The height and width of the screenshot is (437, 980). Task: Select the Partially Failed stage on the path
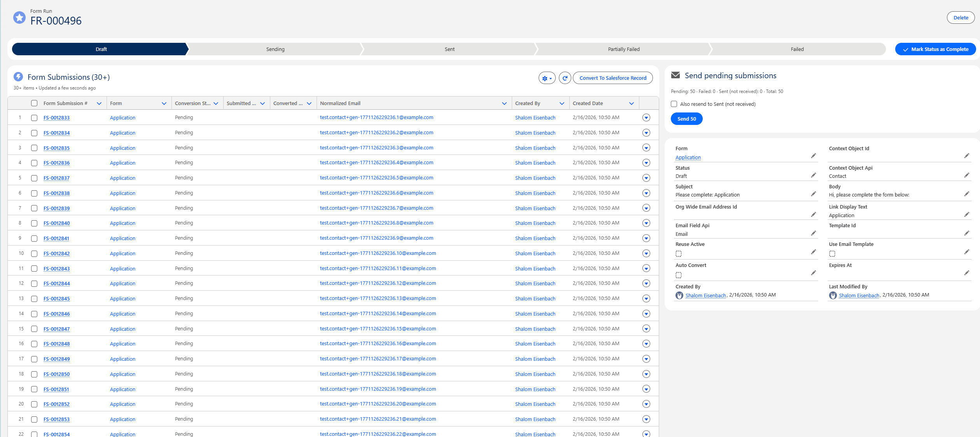[x=623, y=49]
